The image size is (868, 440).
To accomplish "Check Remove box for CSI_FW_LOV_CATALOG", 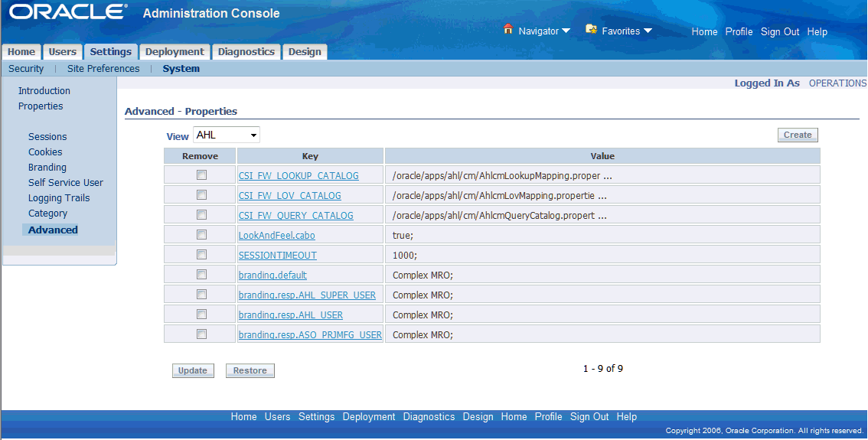I will (201, 195).
